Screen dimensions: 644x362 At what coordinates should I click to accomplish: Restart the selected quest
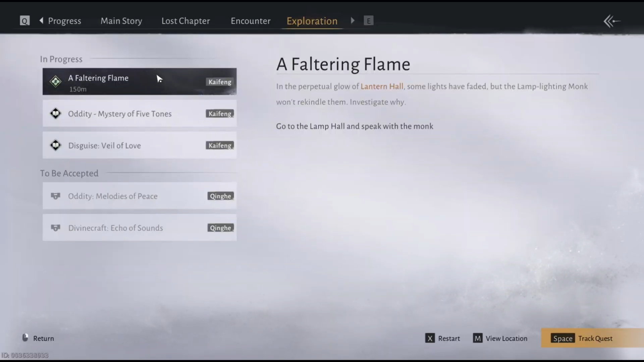click(443, 338)
